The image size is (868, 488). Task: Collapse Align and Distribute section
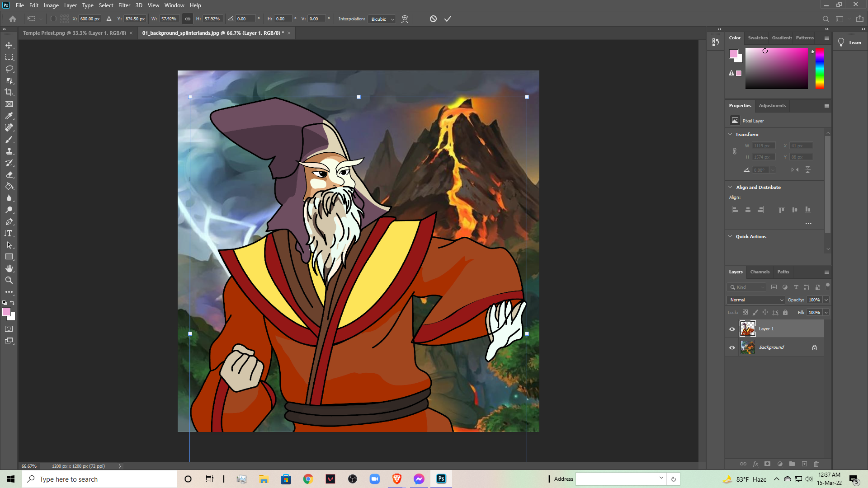[x=730, y=187]
